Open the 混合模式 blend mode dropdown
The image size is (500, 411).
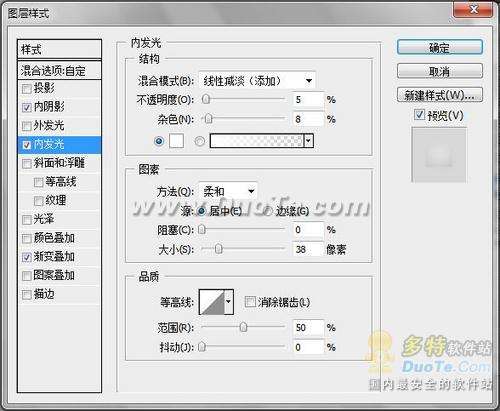[x=257, y=81]
